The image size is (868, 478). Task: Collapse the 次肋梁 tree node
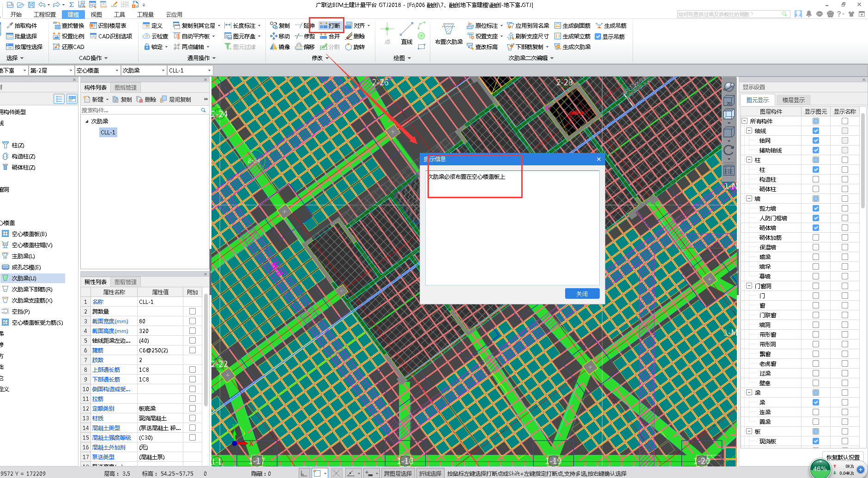click(x=87, y=121)
